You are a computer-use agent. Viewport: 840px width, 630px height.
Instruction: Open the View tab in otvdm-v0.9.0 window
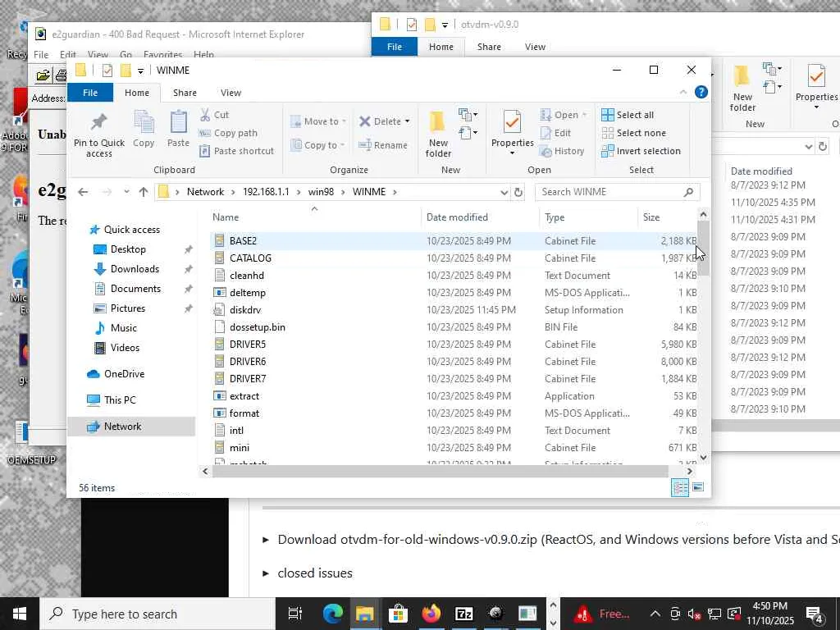point(535,47)
